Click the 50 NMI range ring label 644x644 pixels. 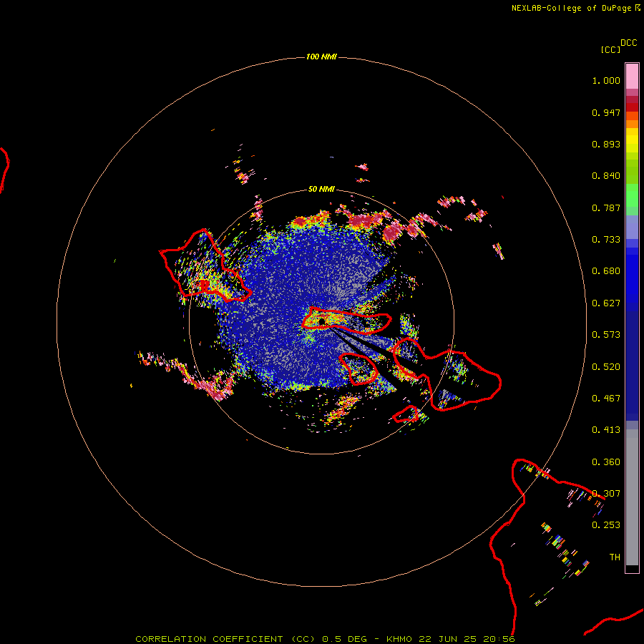tap(321, 189)
